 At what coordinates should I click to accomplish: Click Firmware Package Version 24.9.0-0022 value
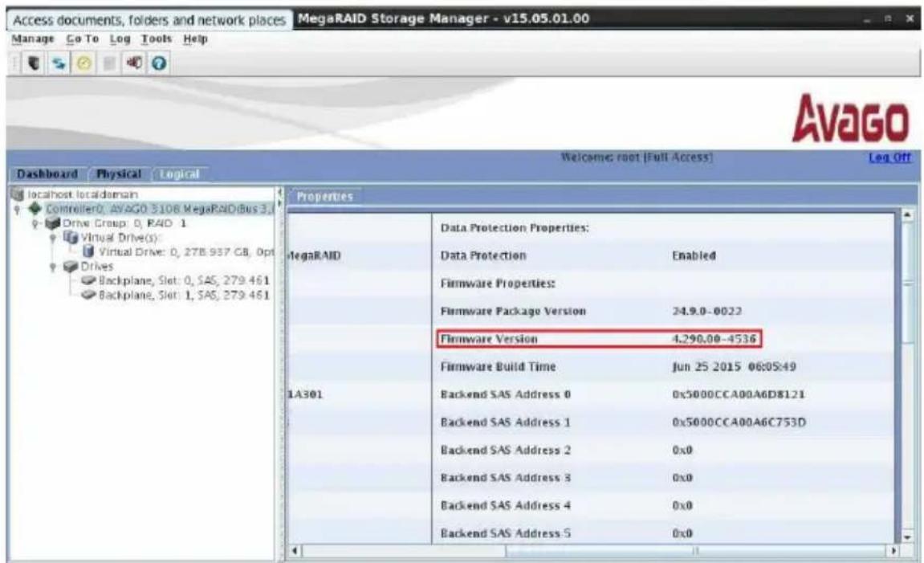pyautogui.click(x=706, y=311)
